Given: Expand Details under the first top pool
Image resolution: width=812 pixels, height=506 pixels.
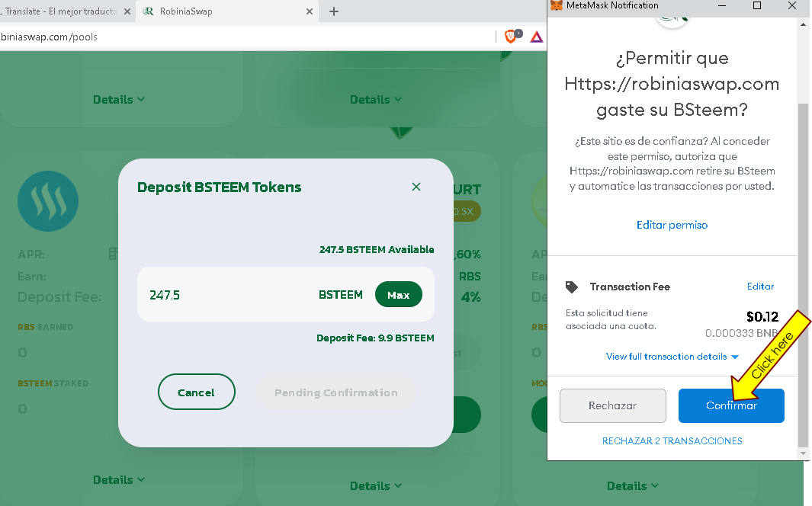Looking at the screenshot, I should pyautogui.click(x=119, y=99).
